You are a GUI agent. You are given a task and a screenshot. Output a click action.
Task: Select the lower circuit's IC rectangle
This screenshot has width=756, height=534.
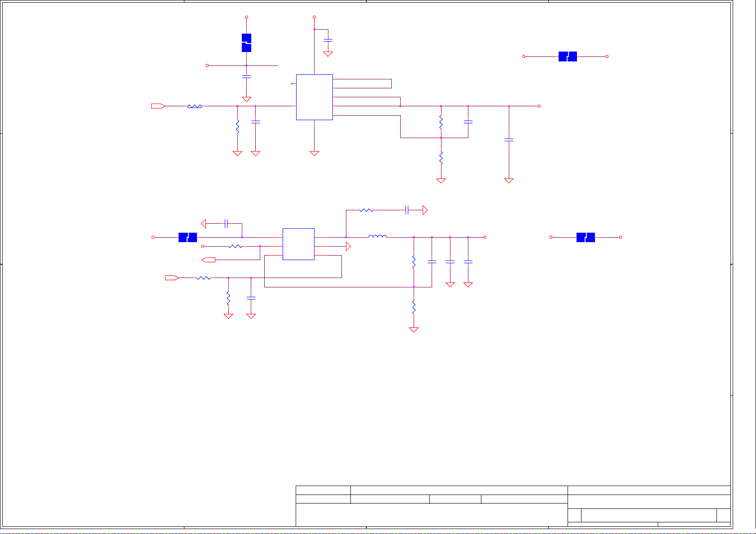click(298, 244)
